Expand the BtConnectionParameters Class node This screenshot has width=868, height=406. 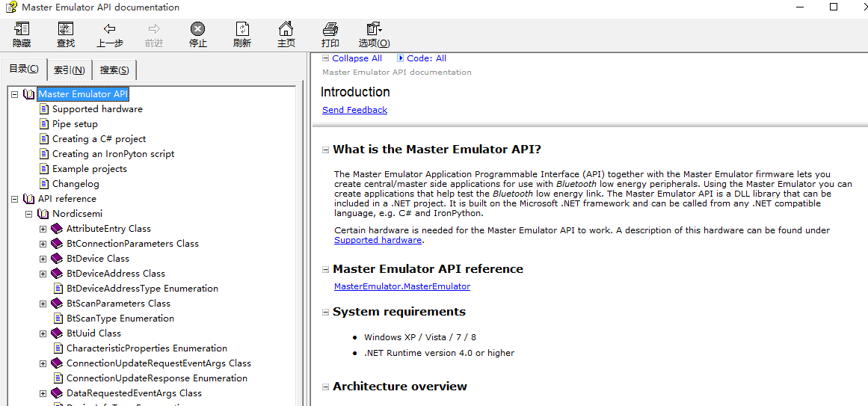click(x=43, y=244)
